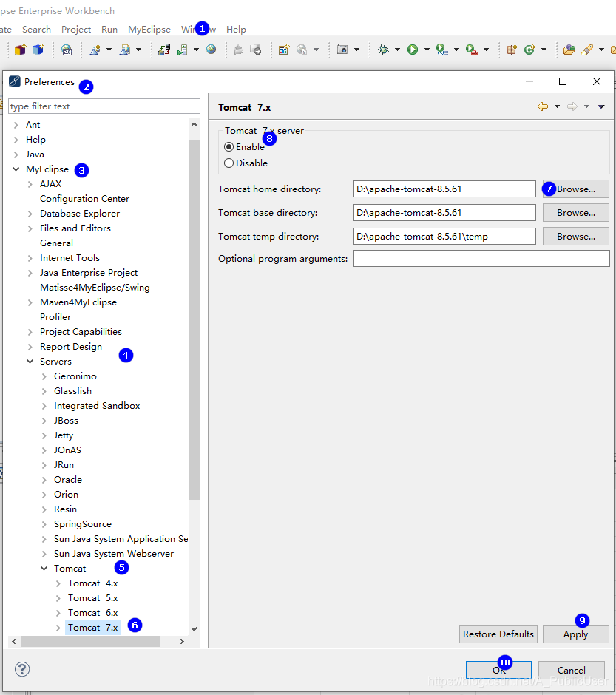The width and height of the screenshot is (616, 695).
Task: Select the Disable radio button
Action: coord(229,163)
